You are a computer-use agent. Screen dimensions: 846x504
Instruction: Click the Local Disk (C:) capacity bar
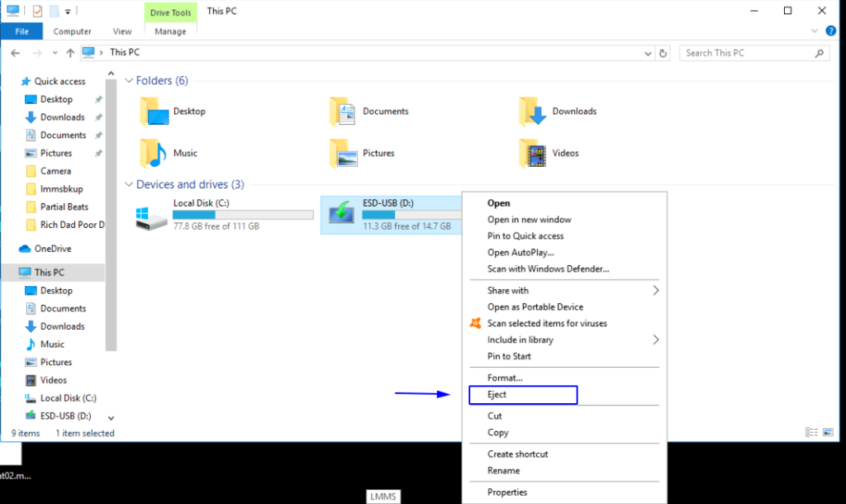click(x=243, y=215)
